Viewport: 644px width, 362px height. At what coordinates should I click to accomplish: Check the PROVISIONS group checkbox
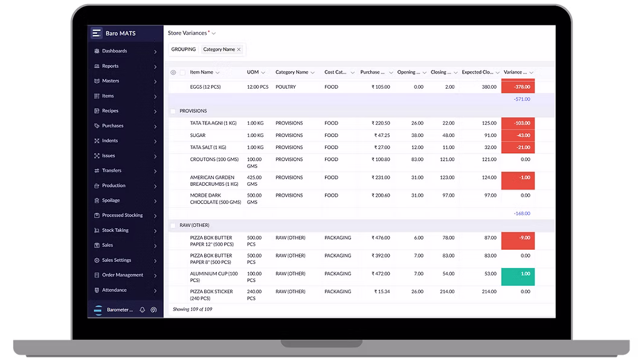coord(173,111)
